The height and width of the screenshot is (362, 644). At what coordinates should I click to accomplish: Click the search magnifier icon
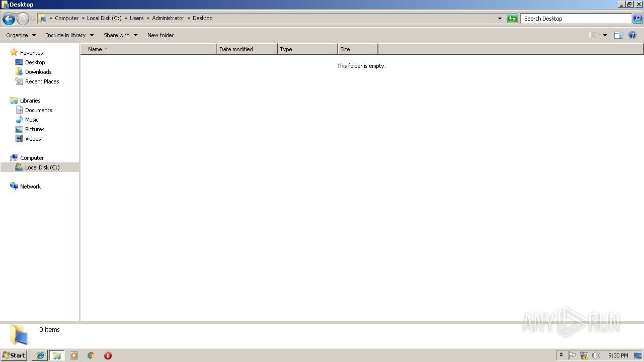637,19
